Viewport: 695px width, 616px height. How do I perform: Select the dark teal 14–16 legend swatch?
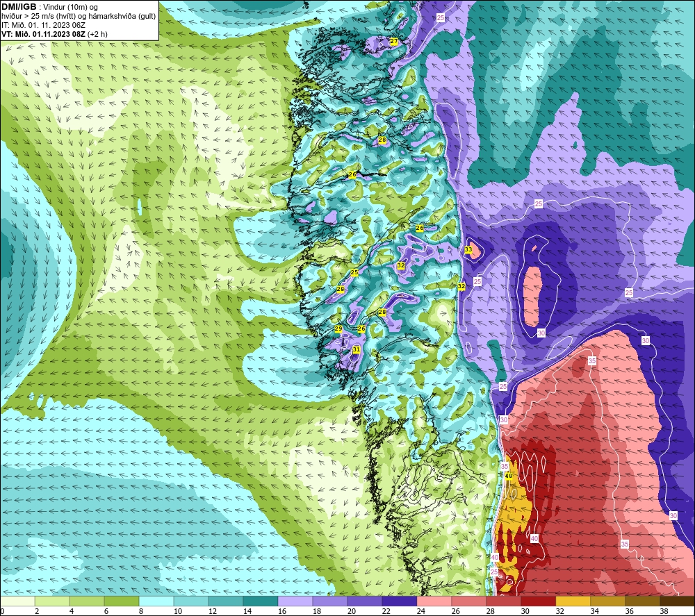point(260,601)
